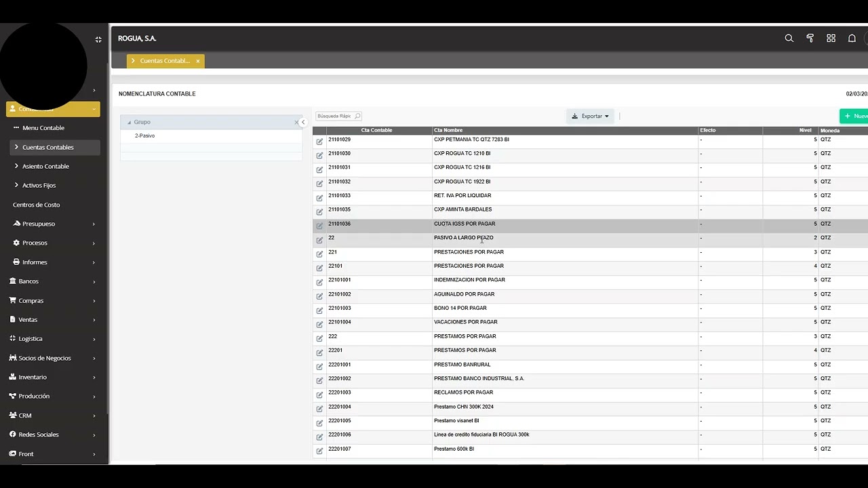Edit account 21101030 row icon

319,155
